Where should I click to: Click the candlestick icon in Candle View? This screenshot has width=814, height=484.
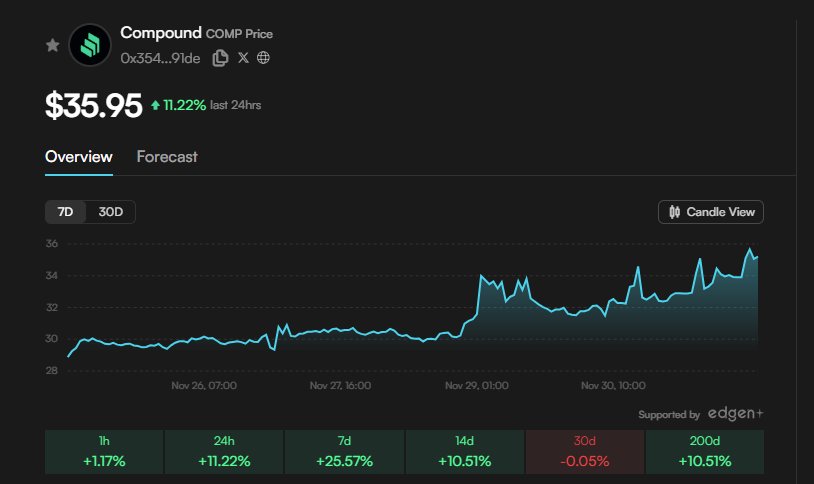(675, 212)
